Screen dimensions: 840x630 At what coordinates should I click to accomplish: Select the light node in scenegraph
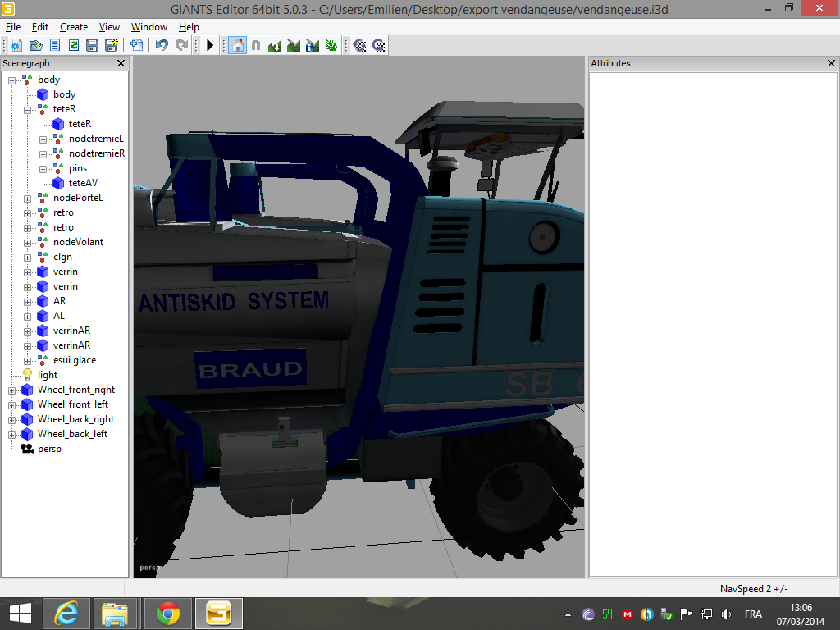pos(48,375)
